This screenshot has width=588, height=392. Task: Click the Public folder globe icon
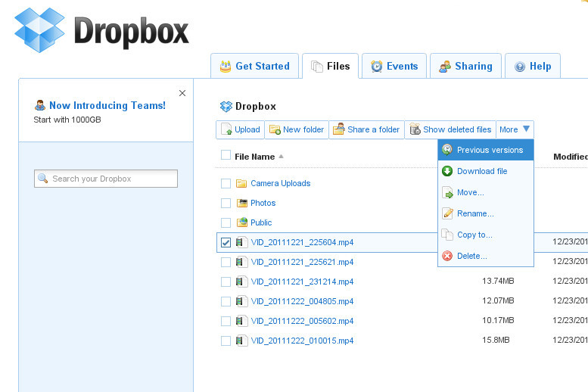click(x=242, y=222)
